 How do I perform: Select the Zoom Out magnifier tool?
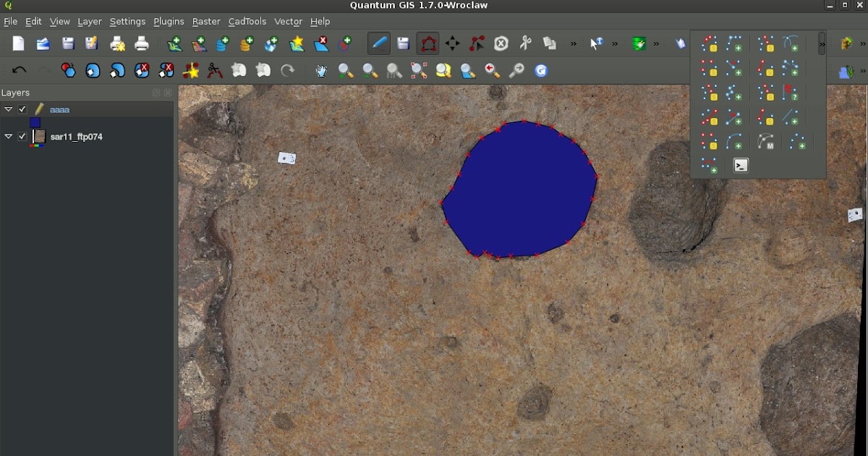tap(370, 71)
